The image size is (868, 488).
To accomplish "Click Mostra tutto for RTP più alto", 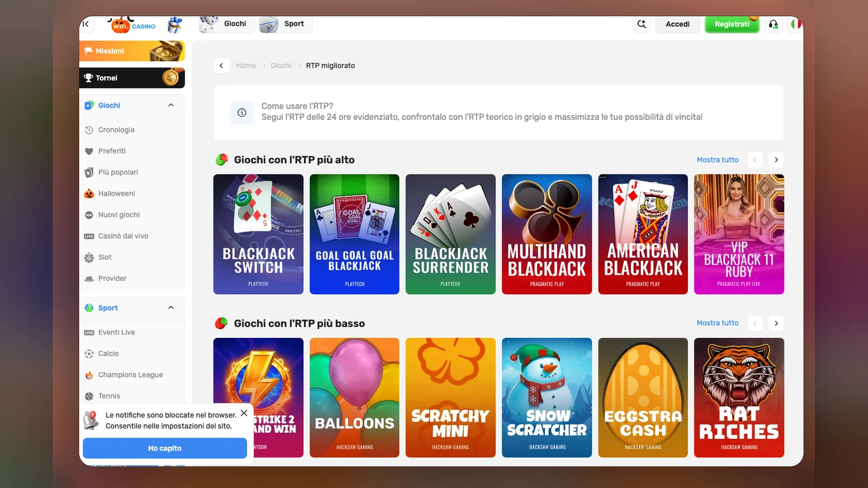I will pyautogui.click(x=717, y=160).
